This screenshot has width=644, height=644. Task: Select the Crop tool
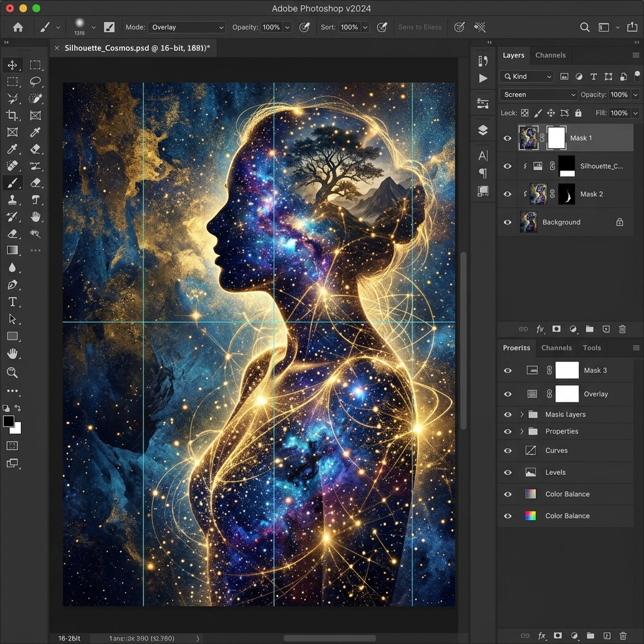click(13, 116)
